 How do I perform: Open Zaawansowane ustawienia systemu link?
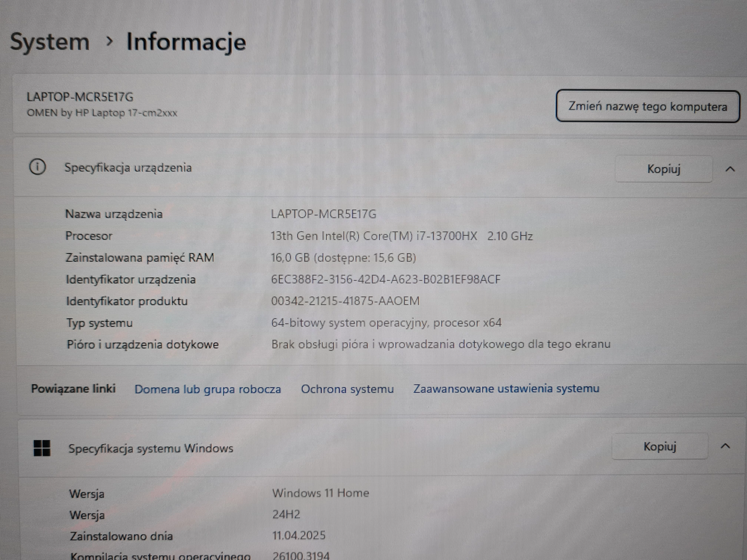506,389
